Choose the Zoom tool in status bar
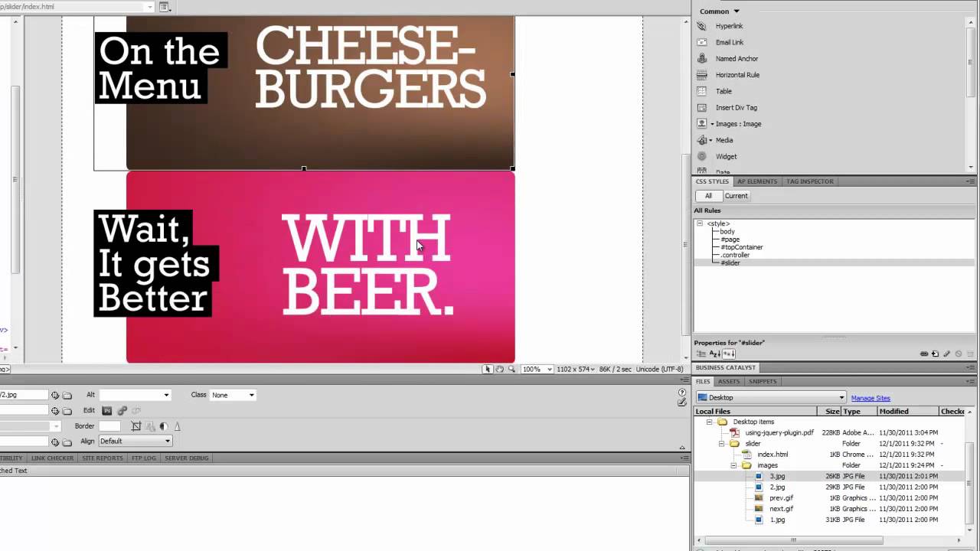 tap(511, 369)
